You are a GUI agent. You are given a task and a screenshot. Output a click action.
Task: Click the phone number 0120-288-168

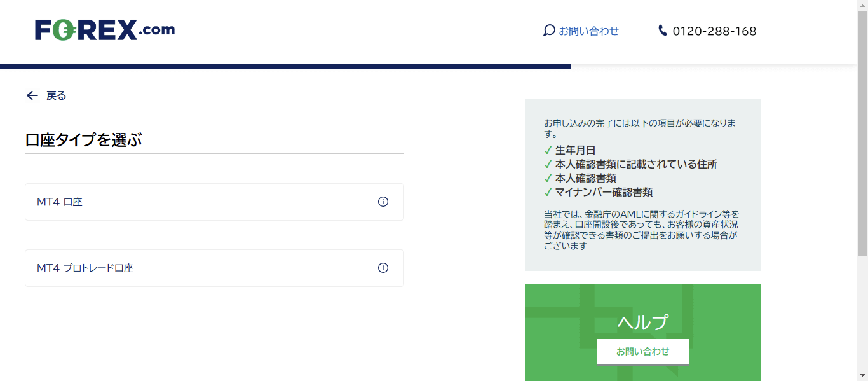tap(714, 30)
